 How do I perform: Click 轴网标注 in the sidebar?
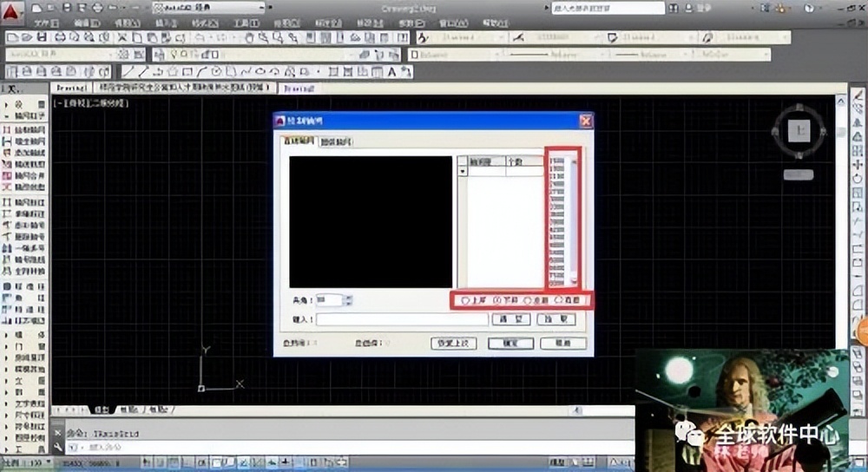pyautogui.click(x=23, y=202)
